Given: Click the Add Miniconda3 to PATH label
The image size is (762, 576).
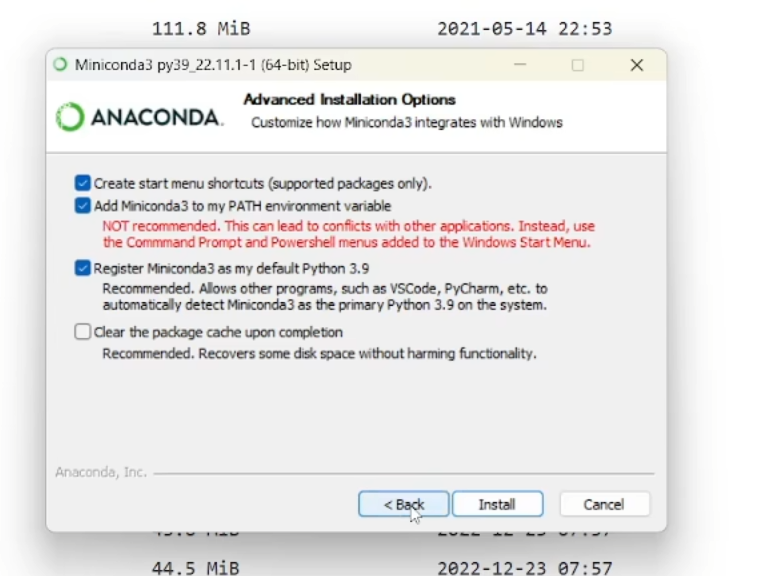Looking at the screenshot, I should tap(242, 206).
